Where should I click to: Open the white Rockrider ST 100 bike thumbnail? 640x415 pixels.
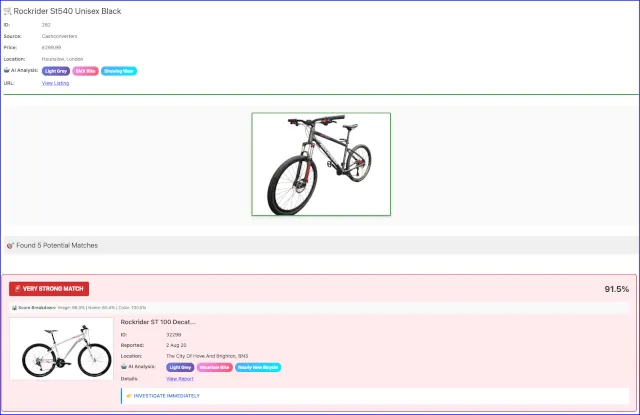click(62, 349)
